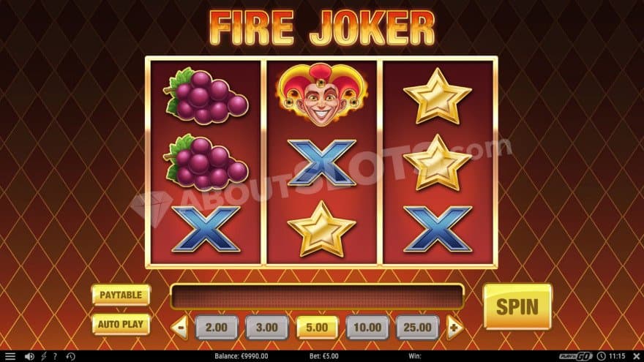Open the game history clock icon

70,356
